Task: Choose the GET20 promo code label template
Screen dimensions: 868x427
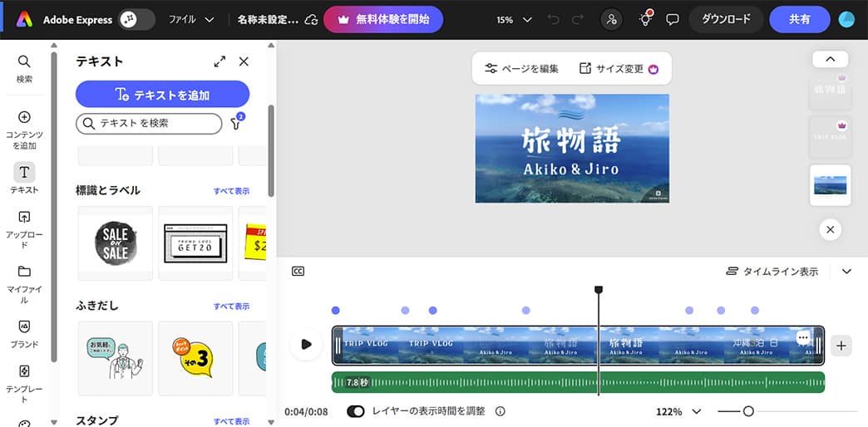Action: pos(195,243)
